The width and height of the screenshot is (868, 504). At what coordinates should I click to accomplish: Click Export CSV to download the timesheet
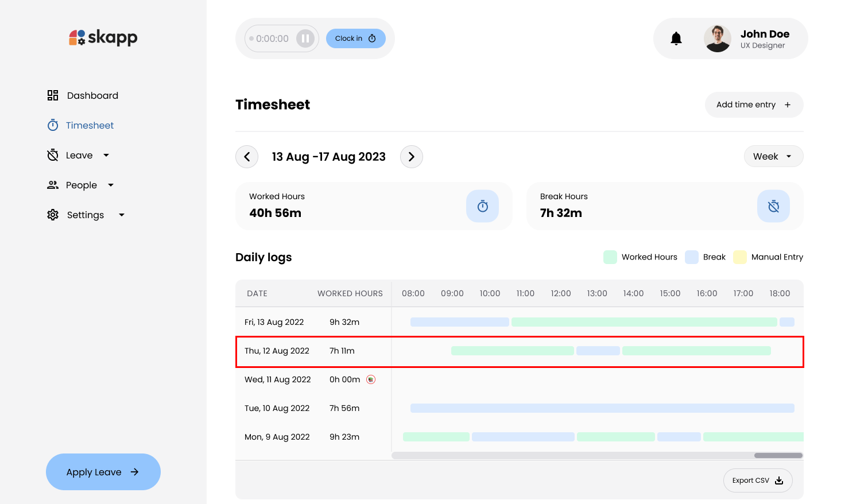757,480
